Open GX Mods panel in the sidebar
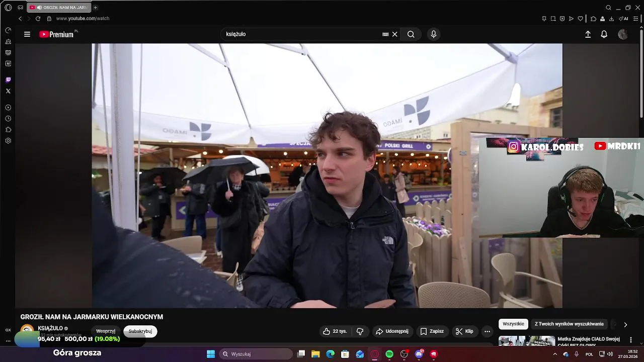Screen dimensions: 644x362 (x=8, y=52)
